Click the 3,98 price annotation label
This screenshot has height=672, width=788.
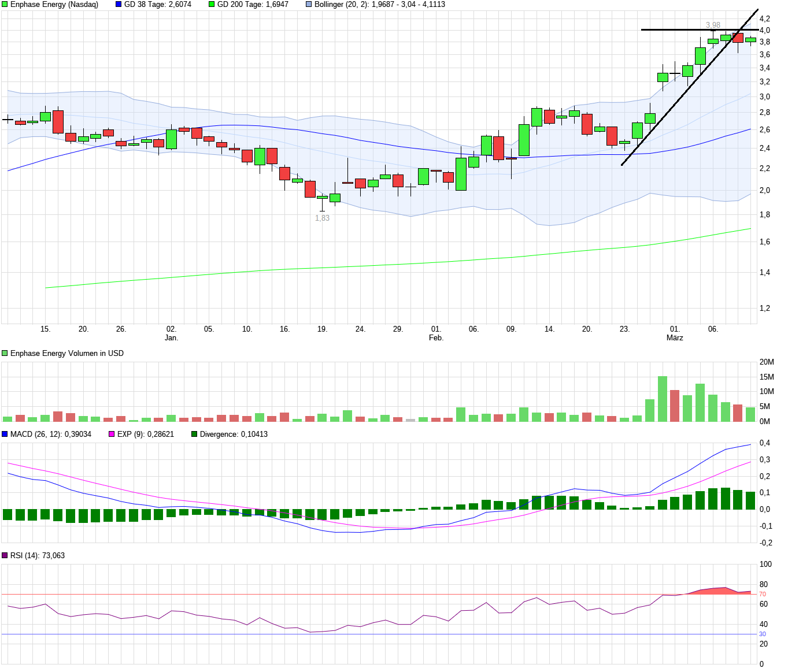[712, 24]
